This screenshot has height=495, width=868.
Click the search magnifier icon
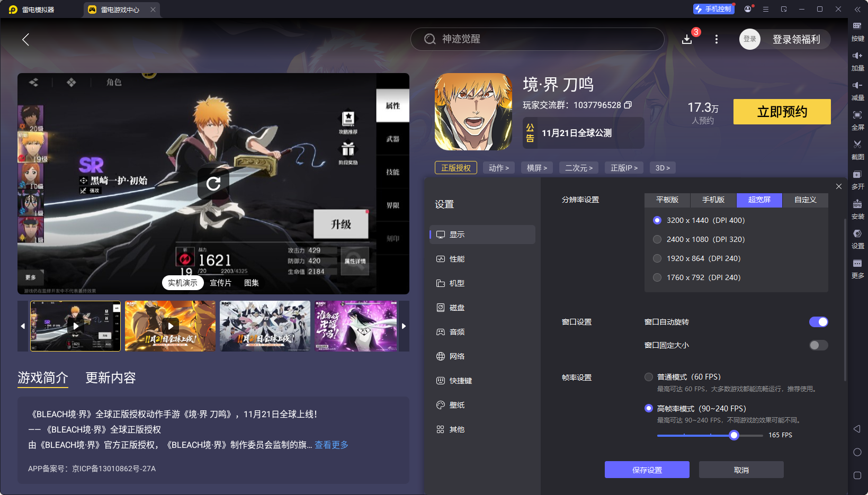pos(430,39)
